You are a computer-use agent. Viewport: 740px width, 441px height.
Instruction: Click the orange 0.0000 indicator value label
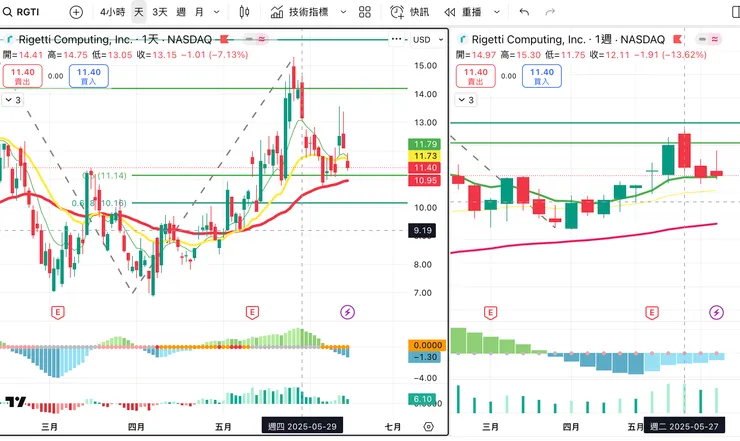tap(427, 346)
